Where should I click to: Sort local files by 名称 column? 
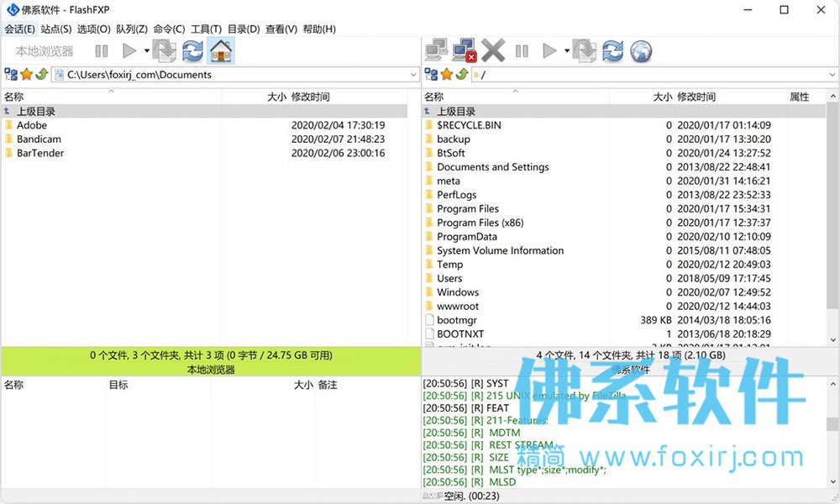pyautogui.click(x=112, y=97)
